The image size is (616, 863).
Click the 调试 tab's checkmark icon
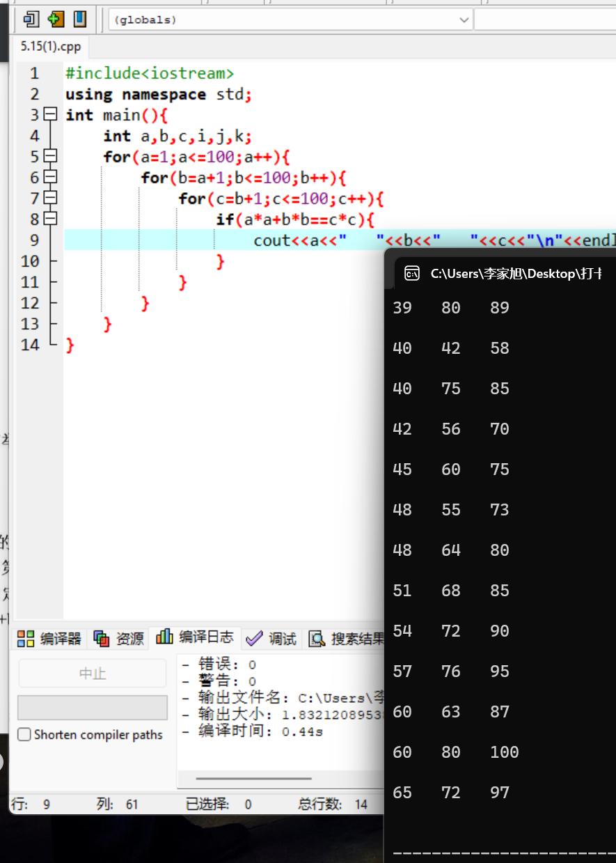click(x=254, y=639)
